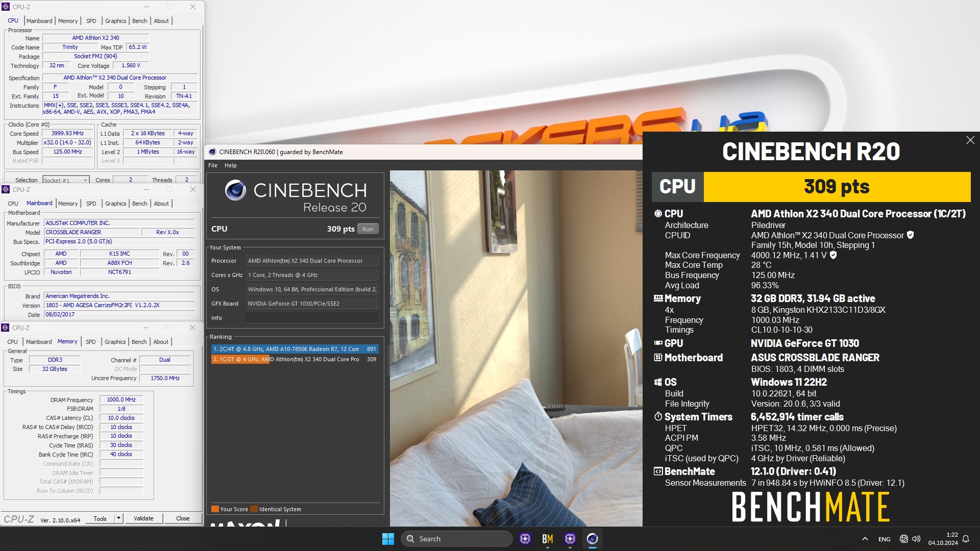Screen dimensions: 980x551
Task: Open the Cinebench File menu
Action: point(213,165)
